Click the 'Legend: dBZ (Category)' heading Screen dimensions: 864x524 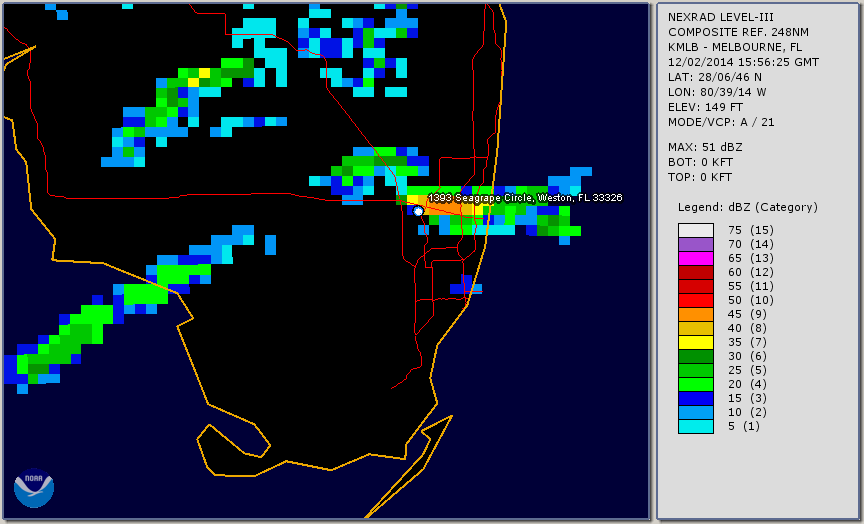748,207
